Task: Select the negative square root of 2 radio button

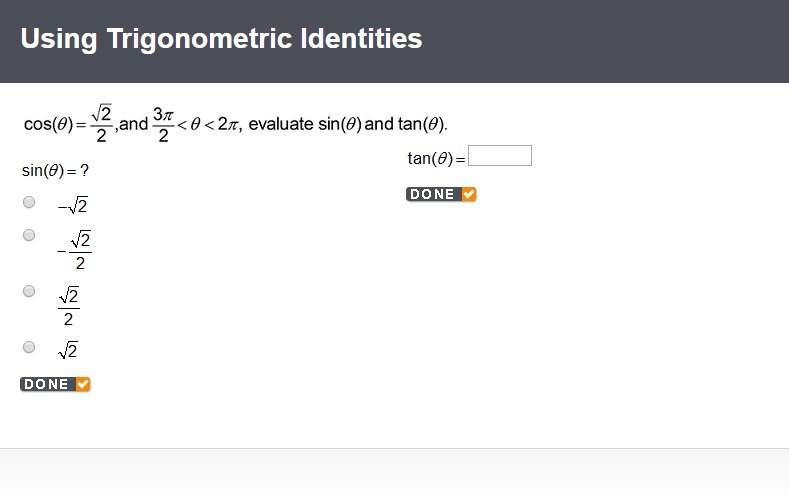Action: (29, 202)
